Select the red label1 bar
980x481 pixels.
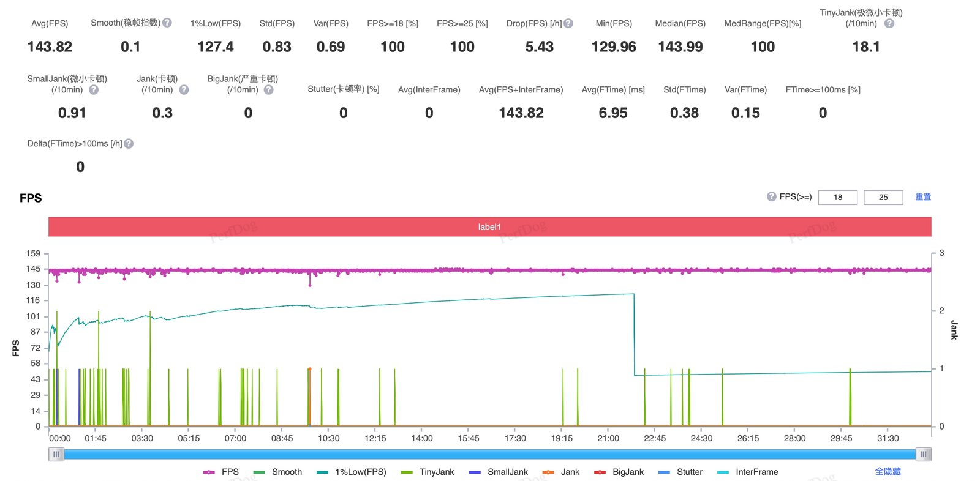coord(489,226)
